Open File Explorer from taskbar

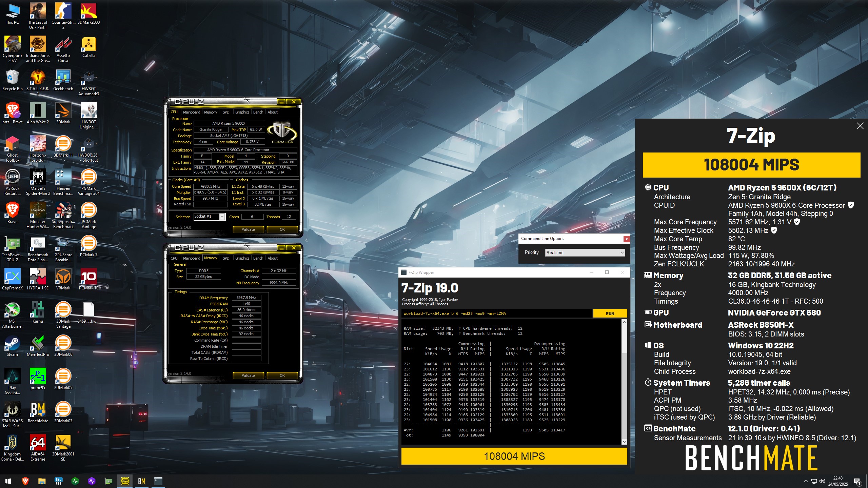[x=42, y=481]
